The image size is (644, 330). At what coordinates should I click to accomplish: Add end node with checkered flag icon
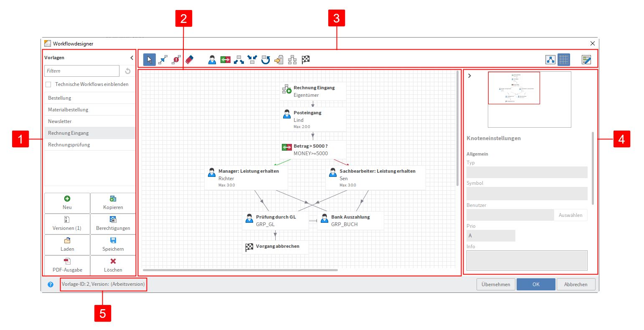click(x=306, y=60)
